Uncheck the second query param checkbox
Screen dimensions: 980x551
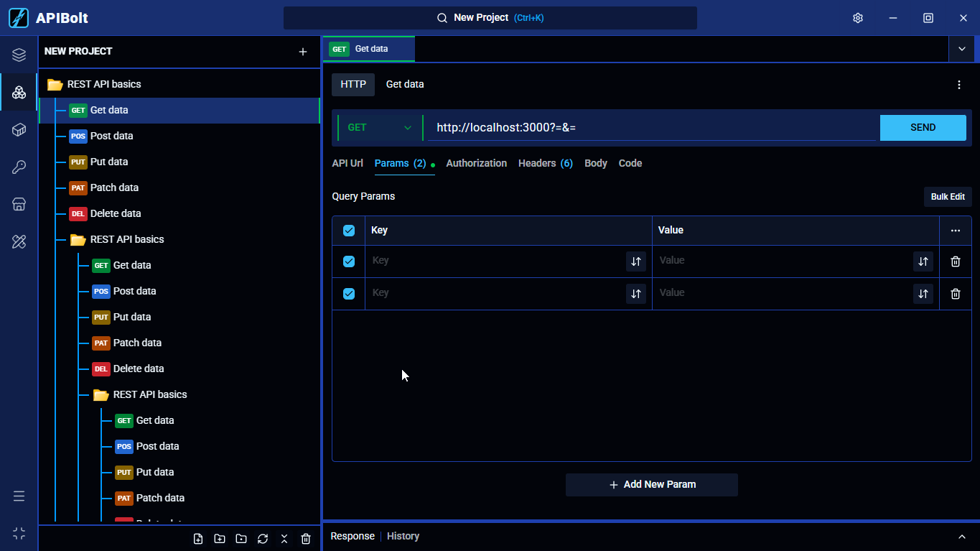coord(349,294)
